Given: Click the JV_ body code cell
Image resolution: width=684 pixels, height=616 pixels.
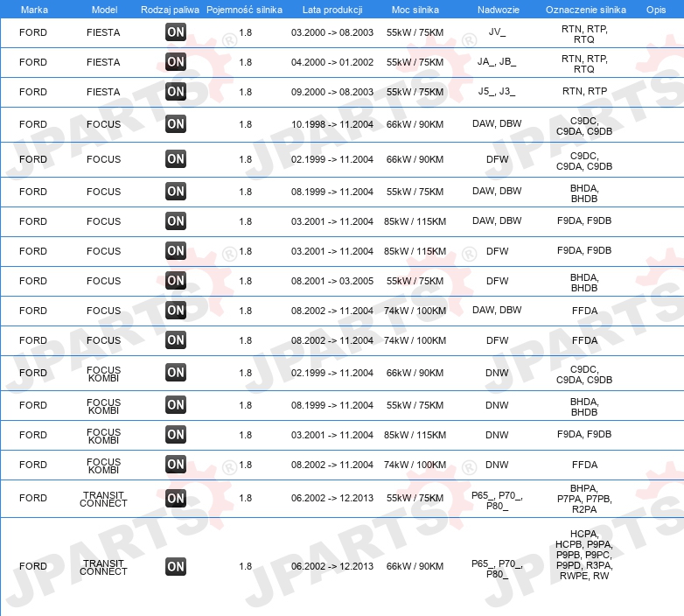Looking at the screenshot, I should [x=498, y=31].
